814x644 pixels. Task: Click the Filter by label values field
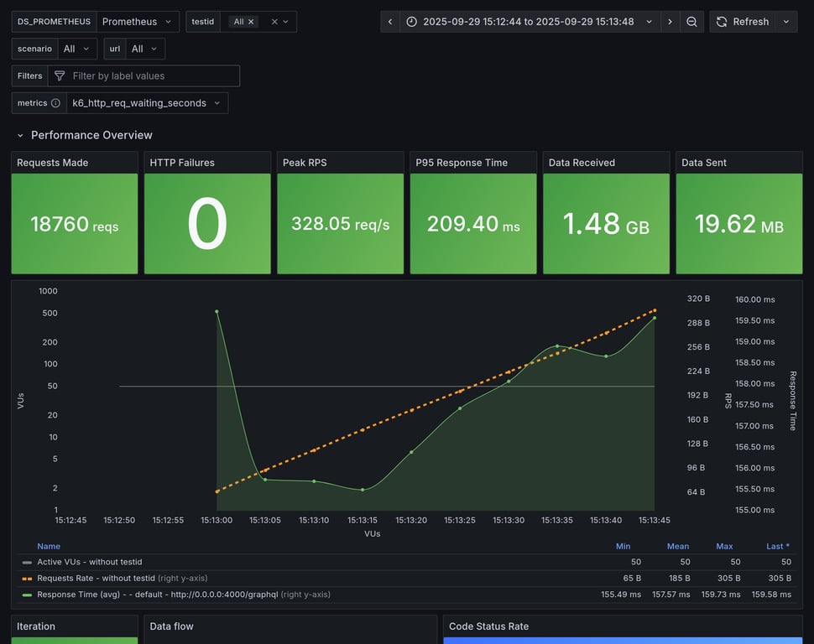pyautogui.click(x=143, y=75)
